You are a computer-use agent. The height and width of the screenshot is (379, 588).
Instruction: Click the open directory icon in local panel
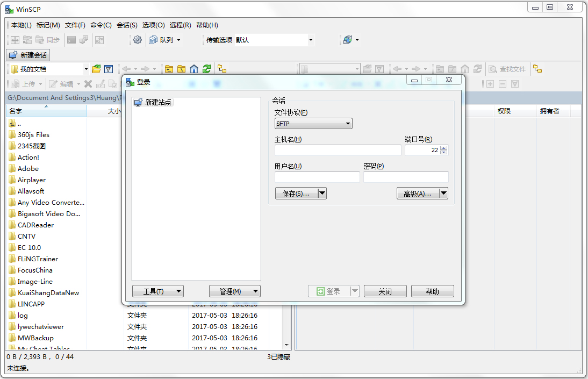click(x=96, y=69)
